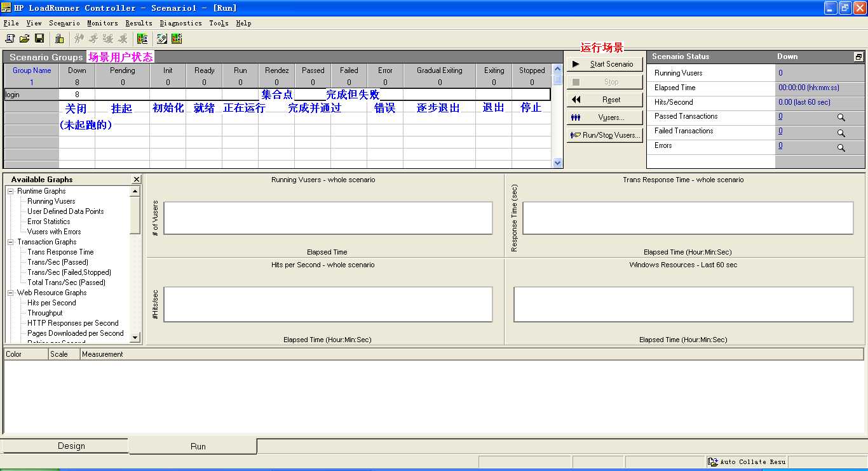Collapse the Web Resource Graphs tree node
Screen dimensions: 868x471
click(x=11, y=293)
